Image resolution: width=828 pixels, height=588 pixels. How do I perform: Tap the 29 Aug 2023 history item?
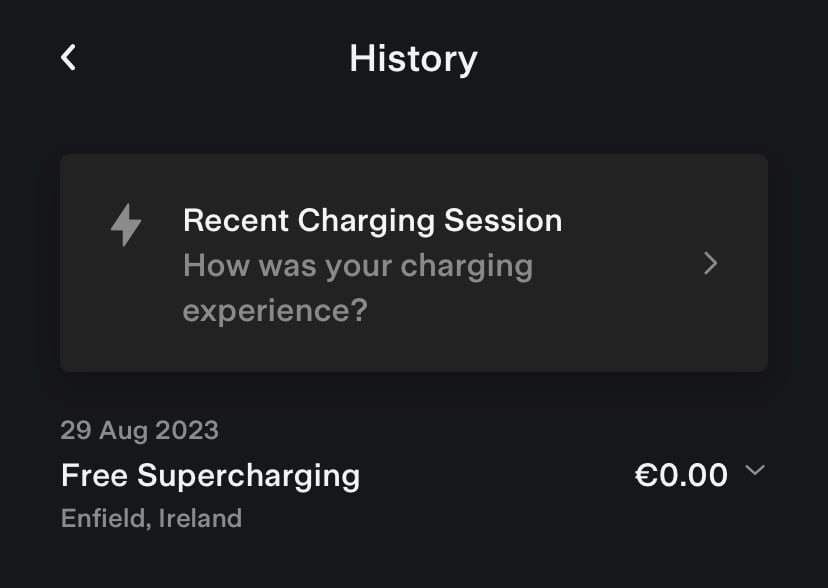(413, 474)
